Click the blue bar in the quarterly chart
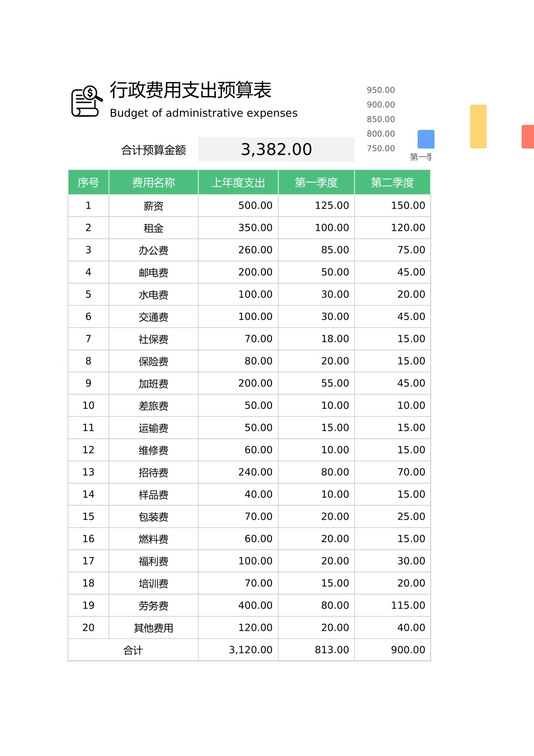The width and height of the screenshot is (534, 756). (426, 139)
